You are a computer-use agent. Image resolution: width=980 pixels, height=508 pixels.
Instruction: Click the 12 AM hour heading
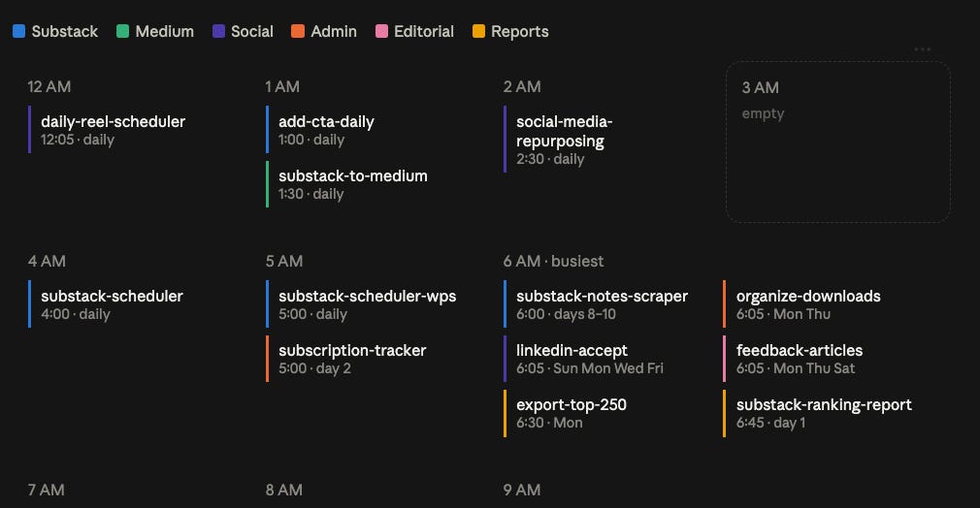pos(49,87)
